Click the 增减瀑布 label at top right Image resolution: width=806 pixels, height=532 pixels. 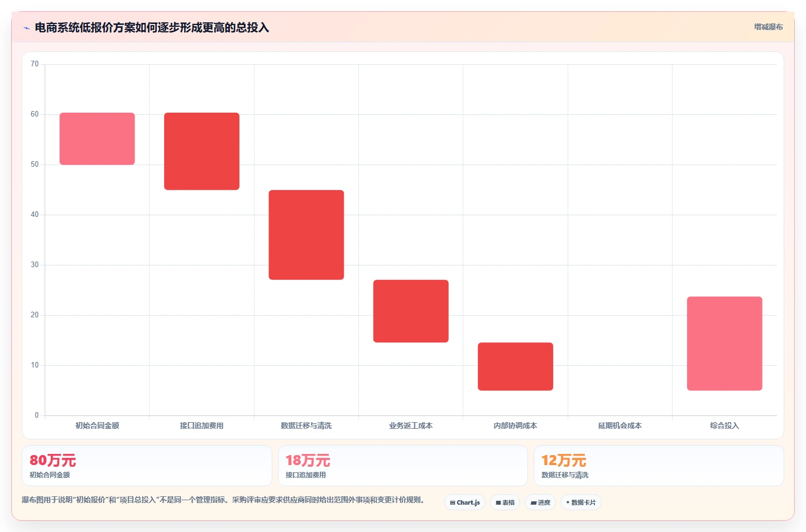point(769,27)
